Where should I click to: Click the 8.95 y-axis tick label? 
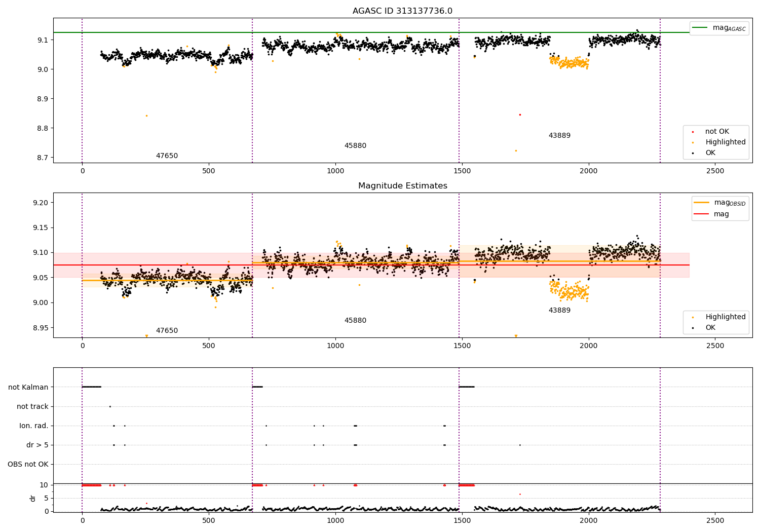(x=42, y=328)
